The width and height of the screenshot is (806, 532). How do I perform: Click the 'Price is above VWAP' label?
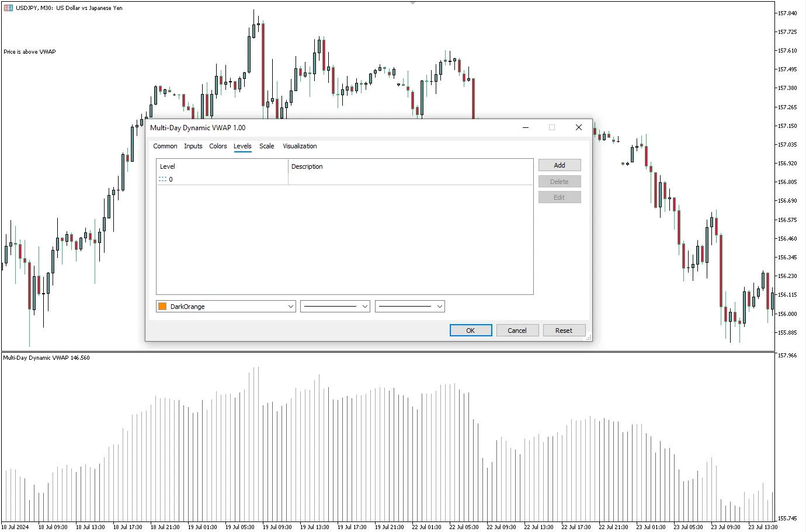tap(30, 52)
